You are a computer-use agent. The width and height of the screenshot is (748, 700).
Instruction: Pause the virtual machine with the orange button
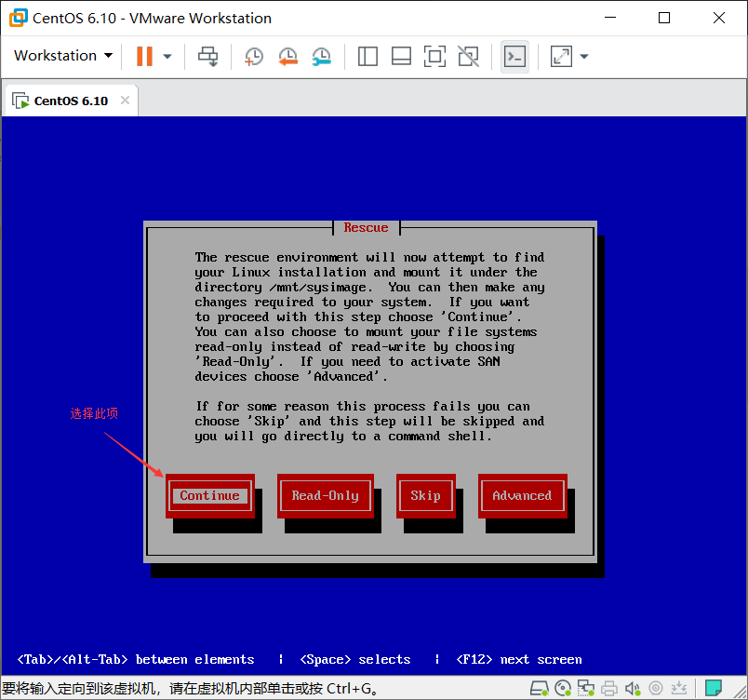[x=144, y=56]
